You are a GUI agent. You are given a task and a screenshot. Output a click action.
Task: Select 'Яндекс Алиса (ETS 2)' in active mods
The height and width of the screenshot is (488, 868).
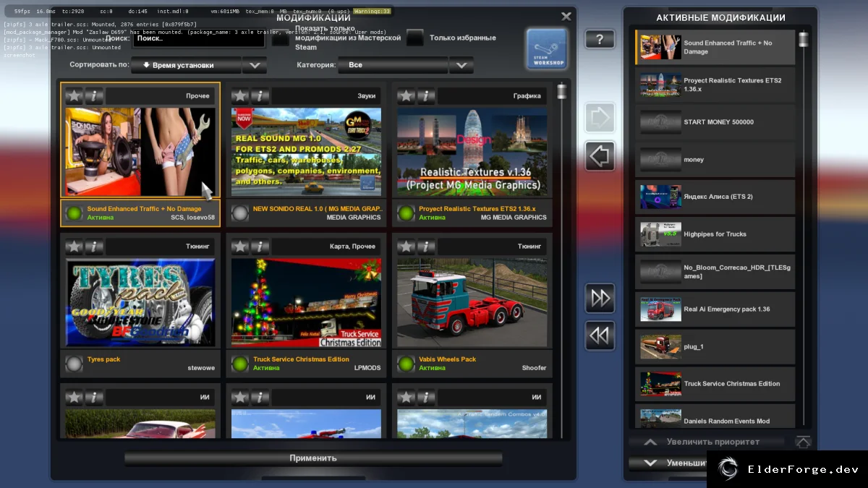[x=715, y=197]
